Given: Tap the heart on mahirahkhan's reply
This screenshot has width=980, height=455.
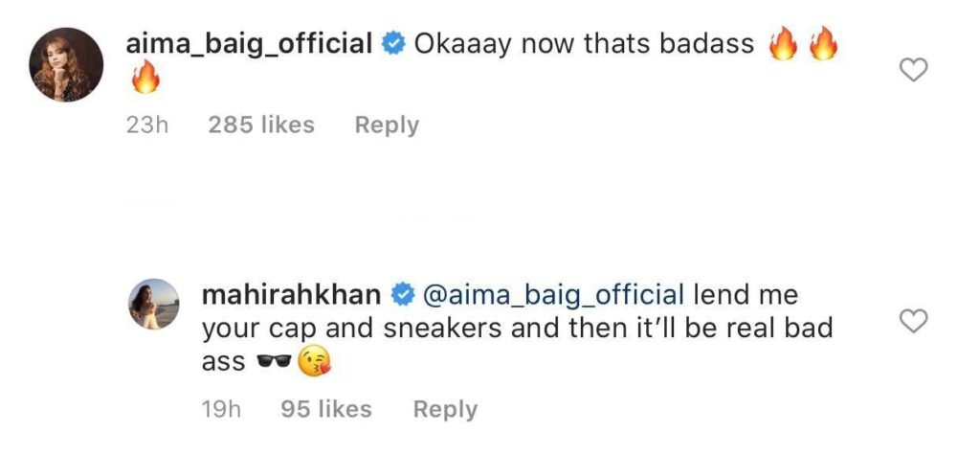Looking at the screenshot, I should click(x=916, y=322).
